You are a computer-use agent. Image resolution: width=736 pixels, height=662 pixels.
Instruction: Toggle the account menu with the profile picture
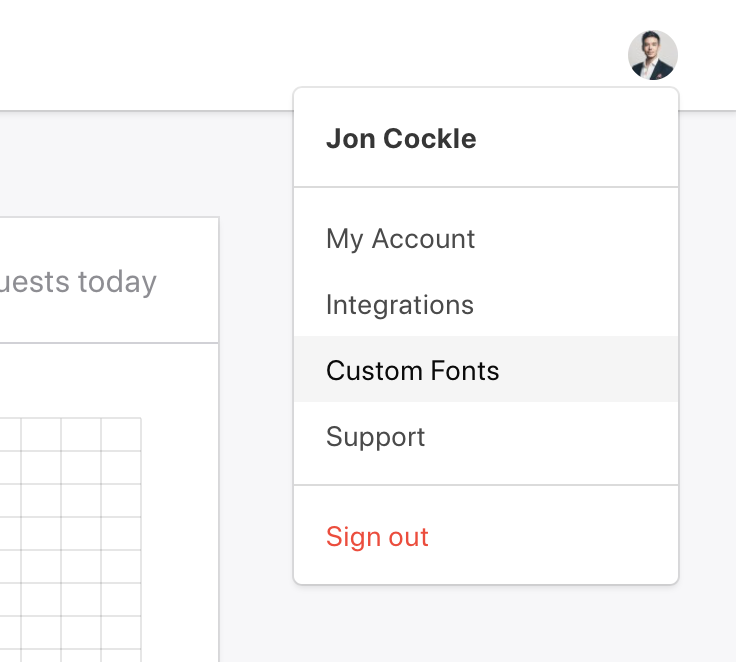[652, 55]
